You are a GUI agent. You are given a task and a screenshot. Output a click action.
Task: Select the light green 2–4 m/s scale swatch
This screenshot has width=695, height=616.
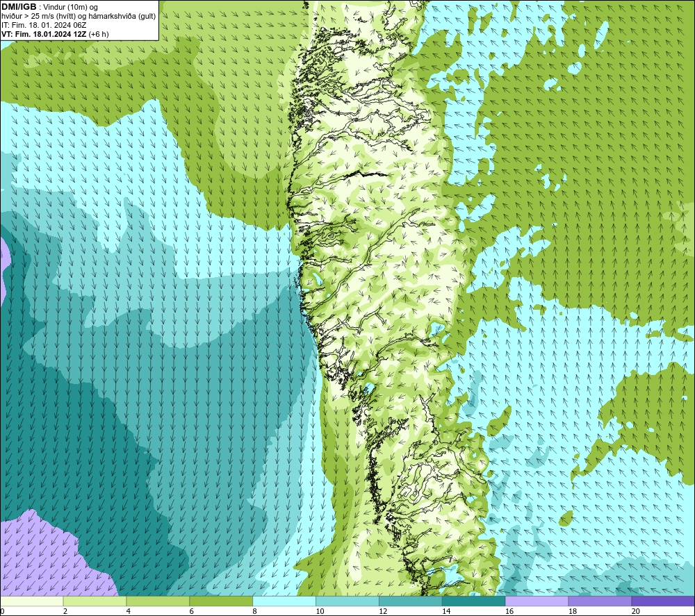click(x=95, y=601)
